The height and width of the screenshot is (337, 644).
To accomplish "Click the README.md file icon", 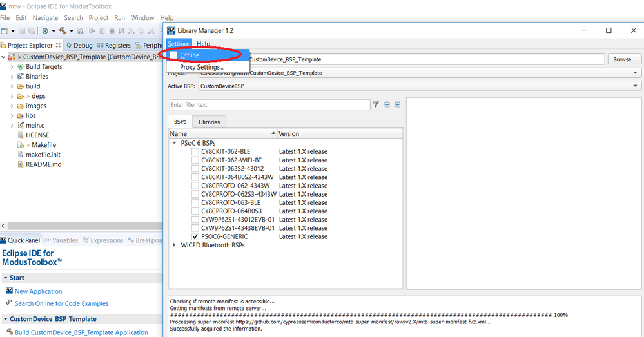I will click(x=21, y=164).
